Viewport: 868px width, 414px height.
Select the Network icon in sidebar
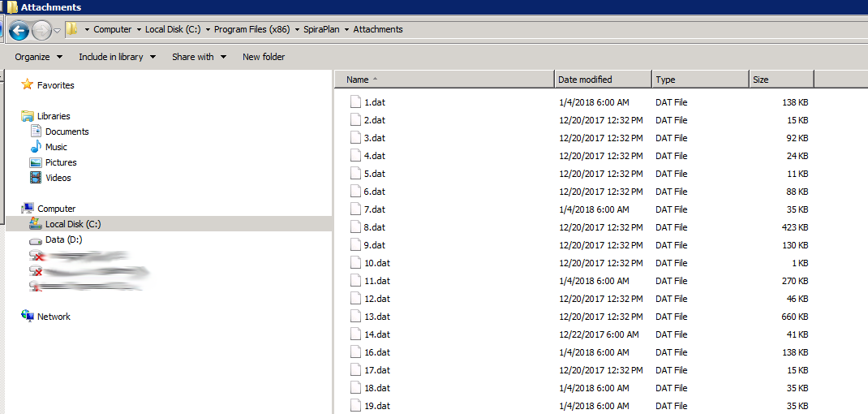pos(28,317)
